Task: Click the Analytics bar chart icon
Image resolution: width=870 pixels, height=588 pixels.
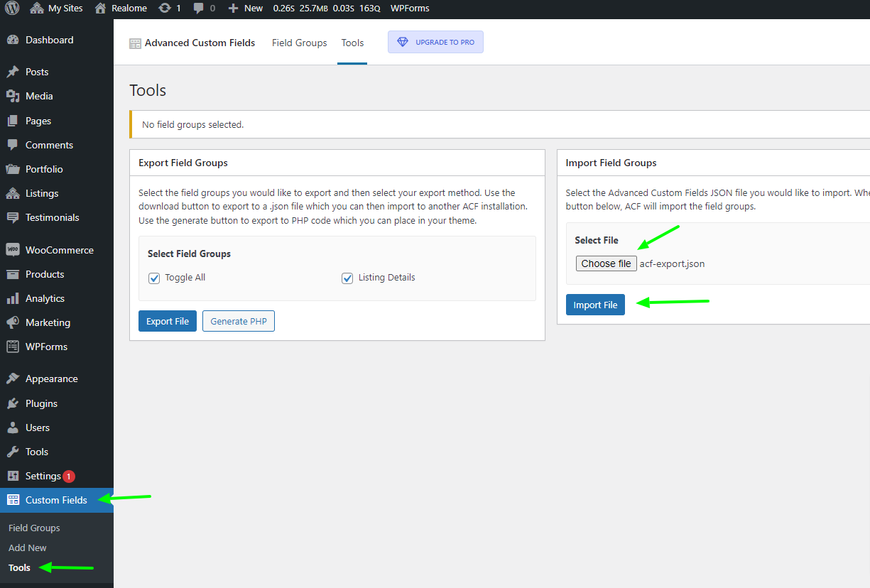Action: 13,298
